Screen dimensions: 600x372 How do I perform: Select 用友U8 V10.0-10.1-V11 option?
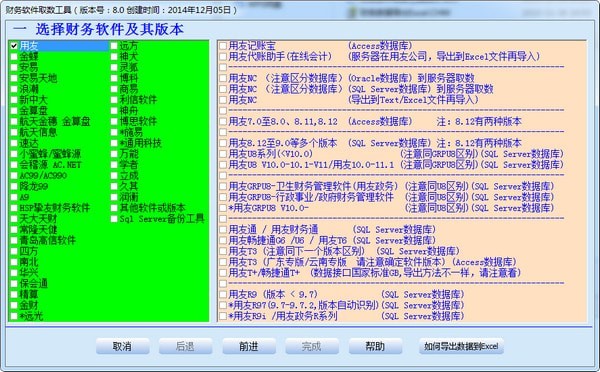click(223, 165)
